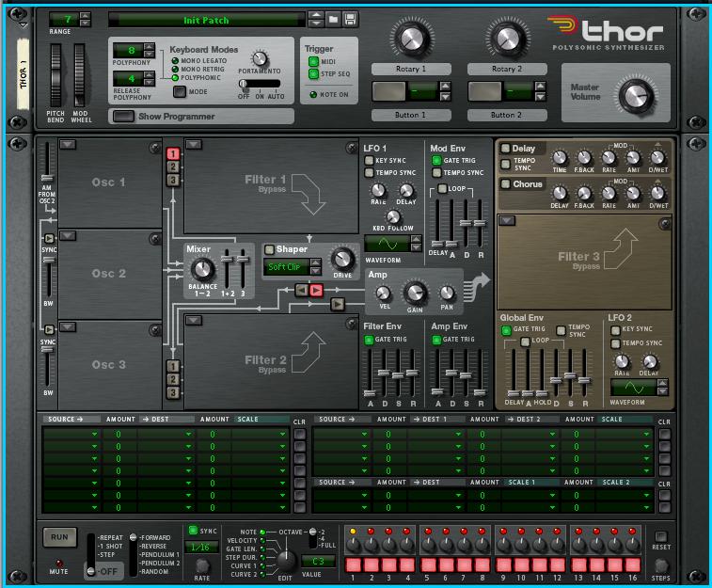Select Mono Retrig keyboard mode
This screenshot has height=588, width=712.
(175, 70)
